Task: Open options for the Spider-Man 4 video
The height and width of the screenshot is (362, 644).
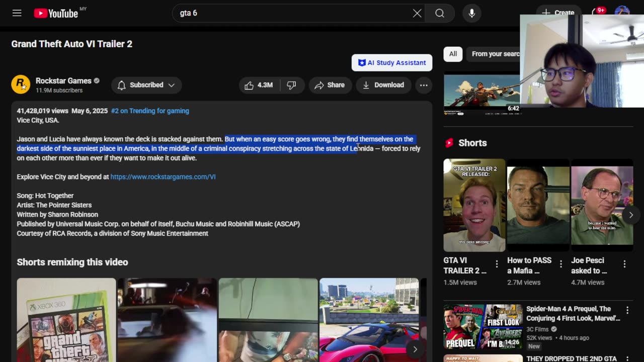Action: click(x=627, y=310)
